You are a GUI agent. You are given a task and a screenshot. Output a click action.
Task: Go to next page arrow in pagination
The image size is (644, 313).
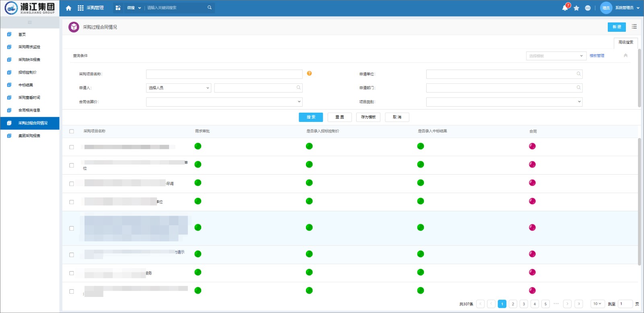[568, 304]
